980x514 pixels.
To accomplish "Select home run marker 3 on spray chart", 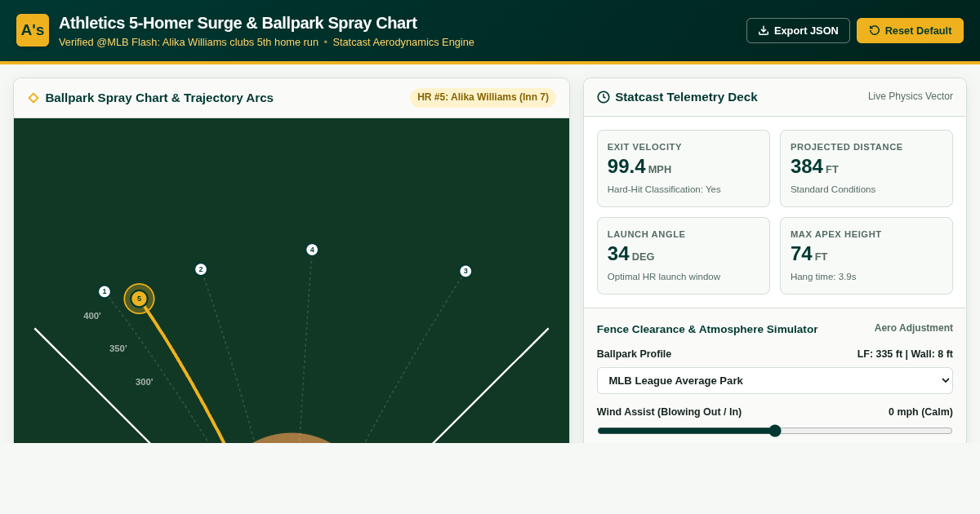I will 465,271.
